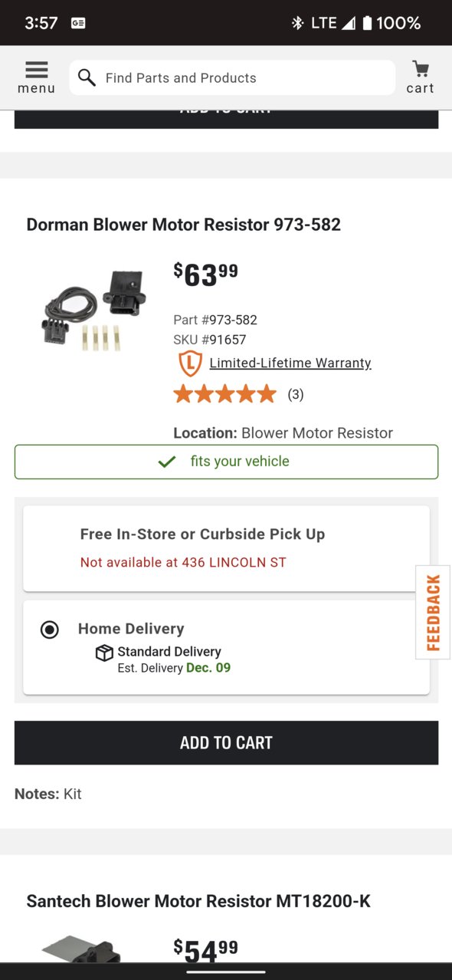Click the Find Parts and Products field
452x980 pixels.
coord(232,77)
